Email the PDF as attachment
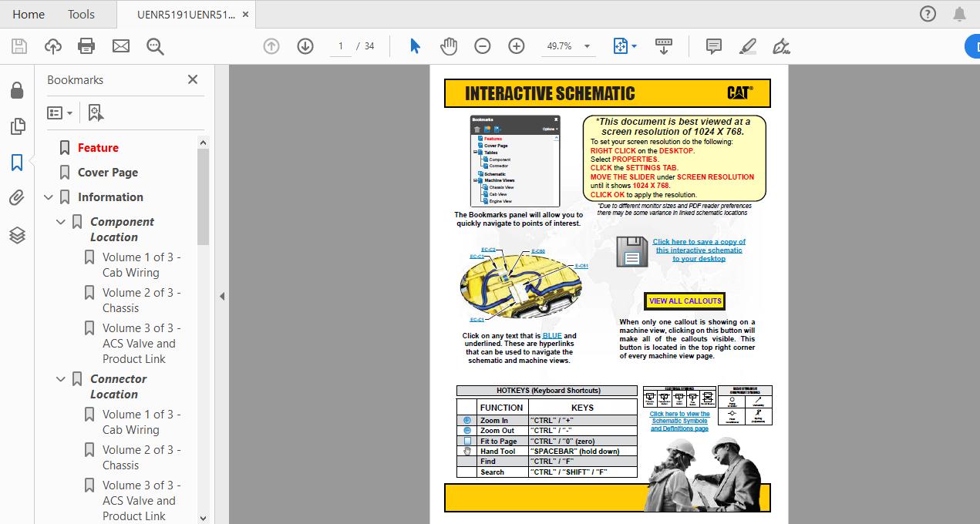The image size is (980, 524). click(x=120, y=45)
